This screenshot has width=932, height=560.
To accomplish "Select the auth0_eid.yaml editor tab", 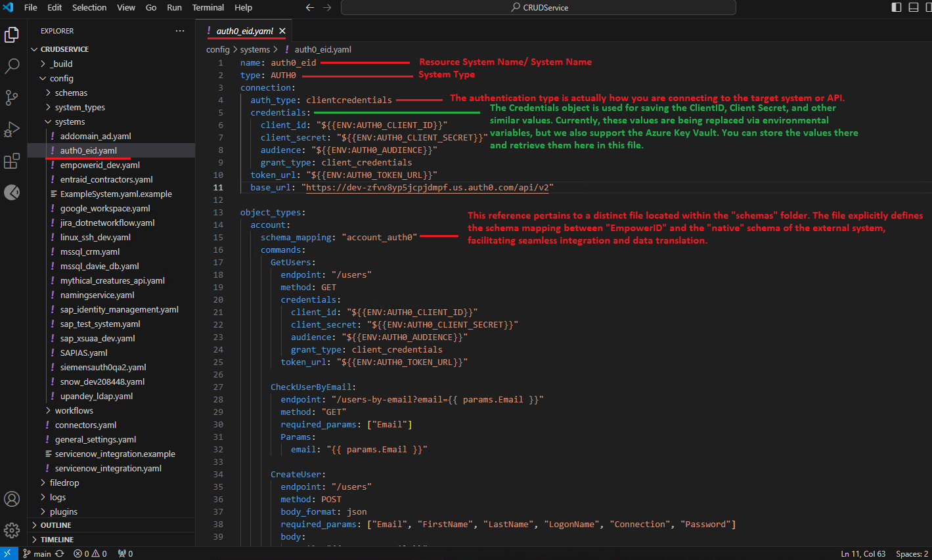I will click(x=243, y=31).
